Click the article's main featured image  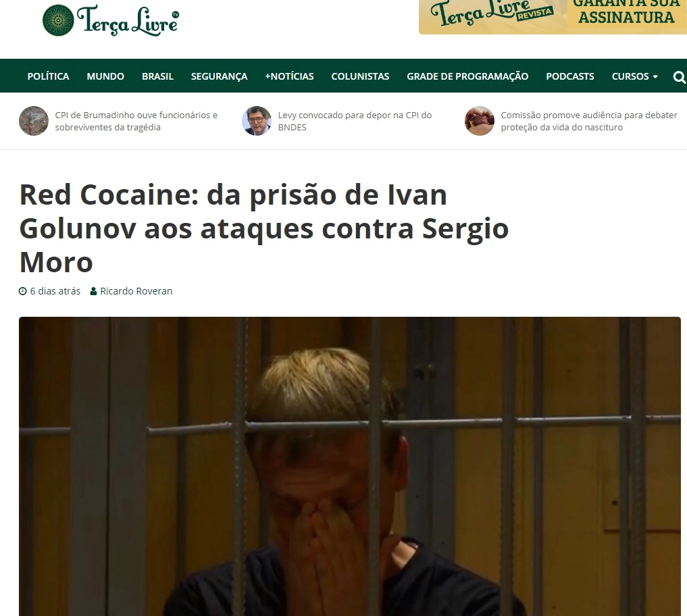pos(350,466)
